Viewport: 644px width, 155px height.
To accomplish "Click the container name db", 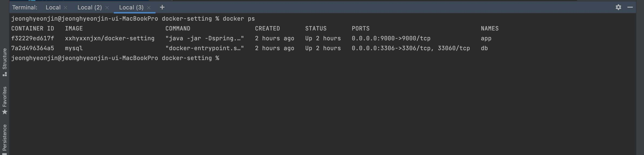I will tap(484, 48).
